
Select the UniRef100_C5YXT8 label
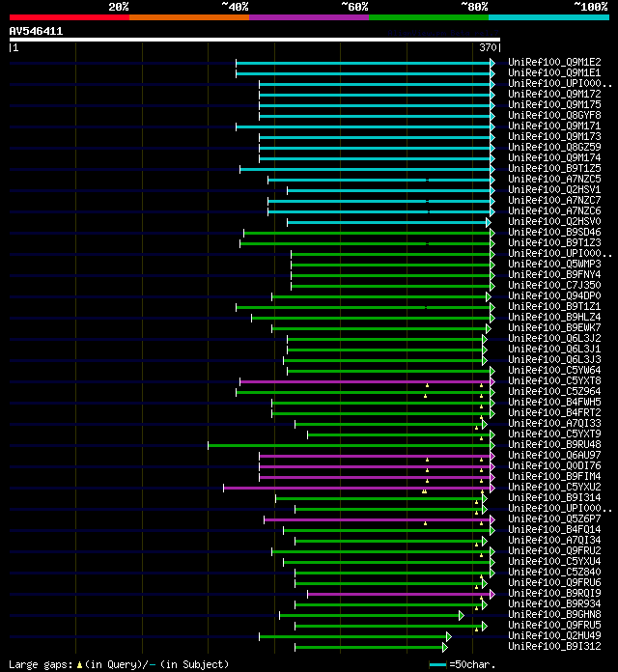coord(554,381)
